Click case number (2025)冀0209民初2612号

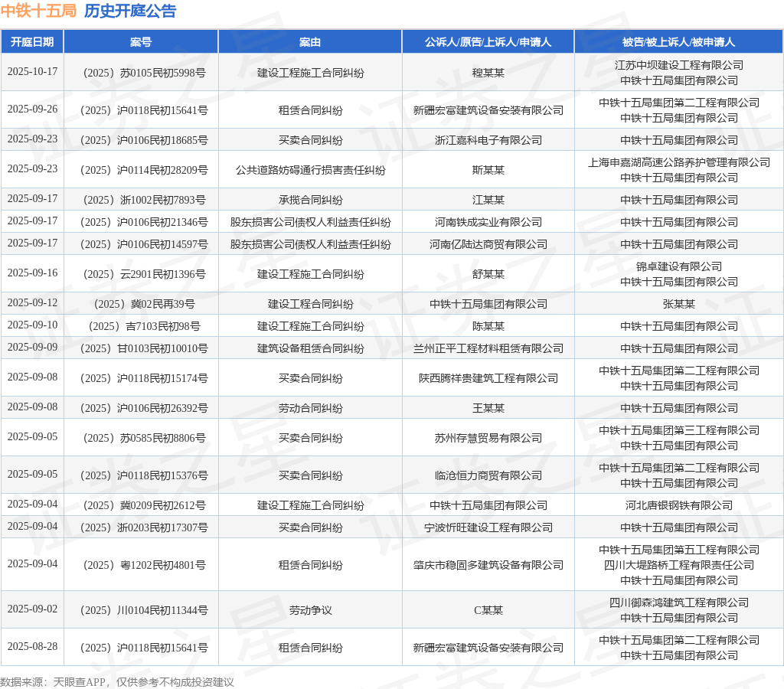point(144,505)
